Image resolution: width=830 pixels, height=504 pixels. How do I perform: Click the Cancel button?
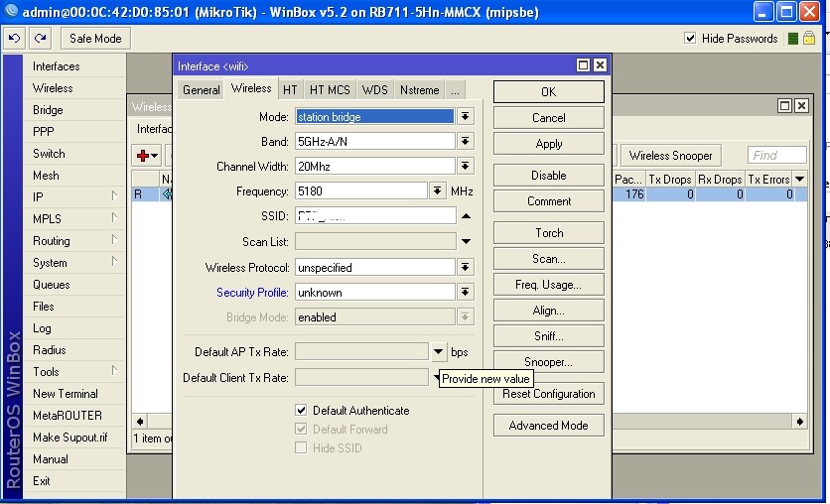[x=548, y=117]
